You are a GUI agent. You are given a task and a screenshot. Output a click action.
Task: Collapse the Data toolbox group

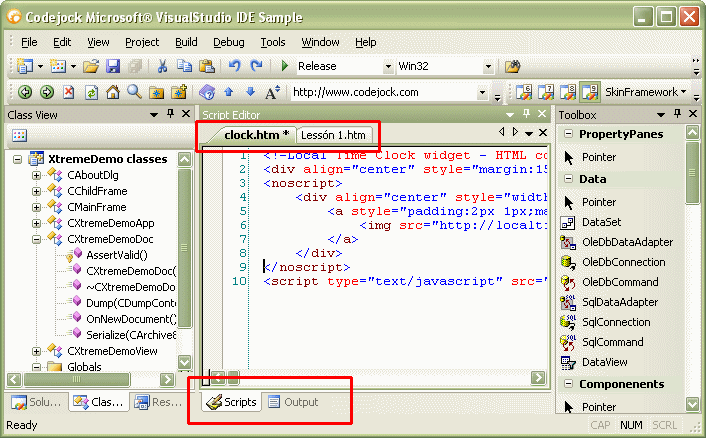[568, 179]
